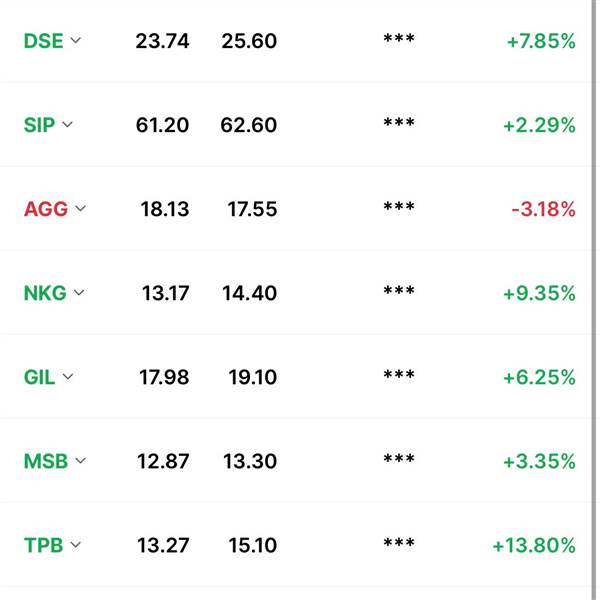Expand the NKG row chevron

pos(79,293)
